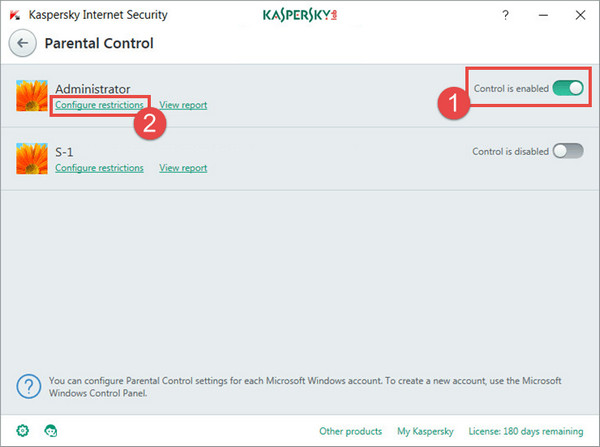Open settings gear icon at bottom
Image resolution: width=600 pixels, height=447 pixels.
(x=23, y=431)
